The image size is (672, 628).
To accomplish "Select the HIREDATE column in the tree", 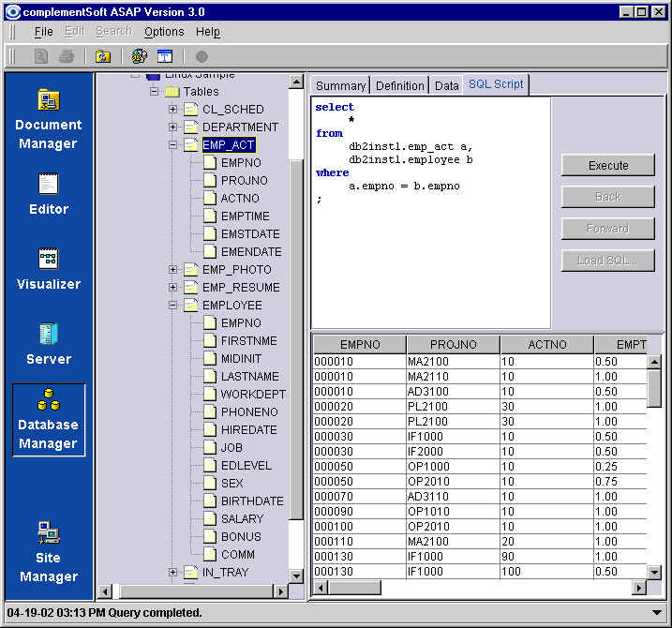I will coord(248,429).
